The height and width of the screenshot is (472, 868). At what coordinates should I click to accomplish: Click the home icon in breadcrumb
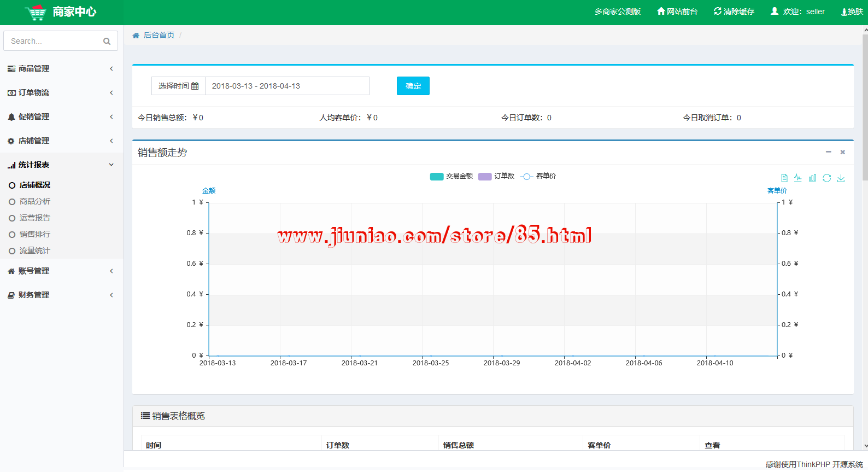click(136, 36)
